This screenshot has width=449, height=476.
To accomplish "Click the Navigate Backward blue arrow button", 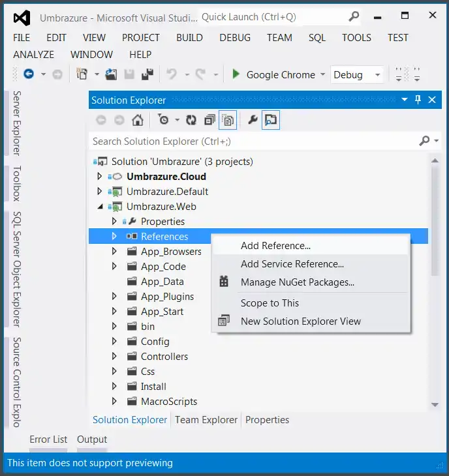I will (x=29, y=74).
